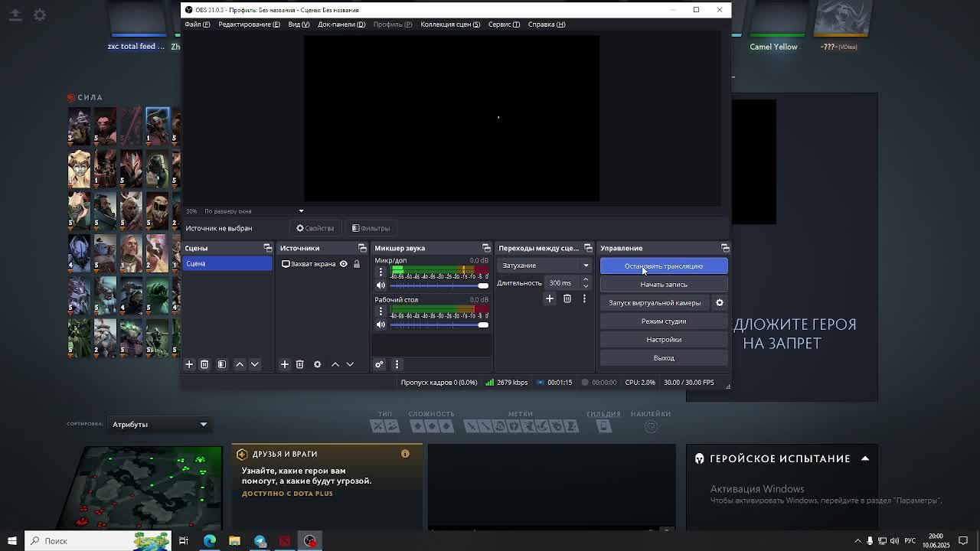This screenshot has height=551, width=980.
Task: Open Windows Start menu
Action: pos(11,541)
